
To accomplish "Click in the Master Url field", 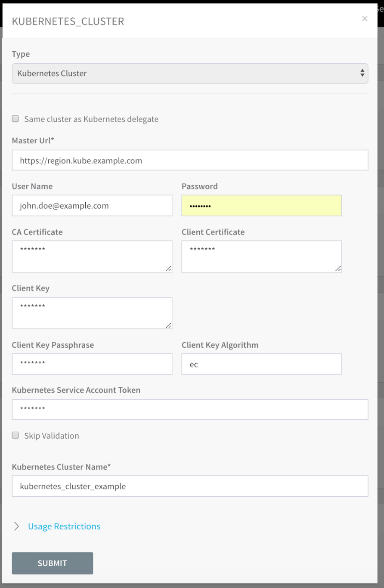I will click(190, 160).
